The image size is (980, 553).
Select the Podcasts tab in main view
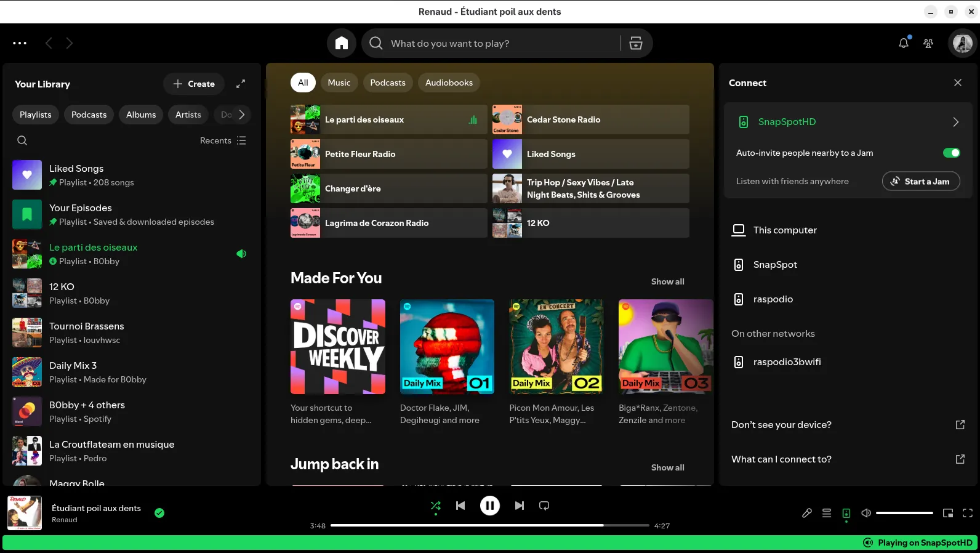click(388, 83)
